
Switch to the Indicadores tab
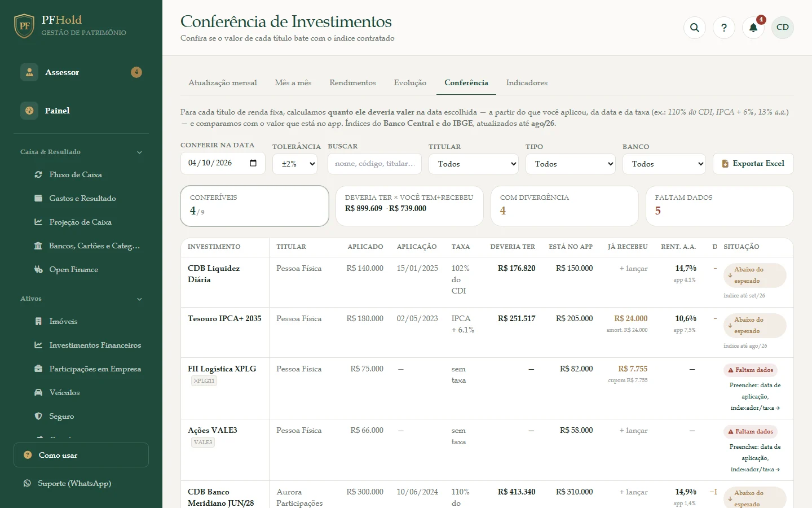click(527, 83)
